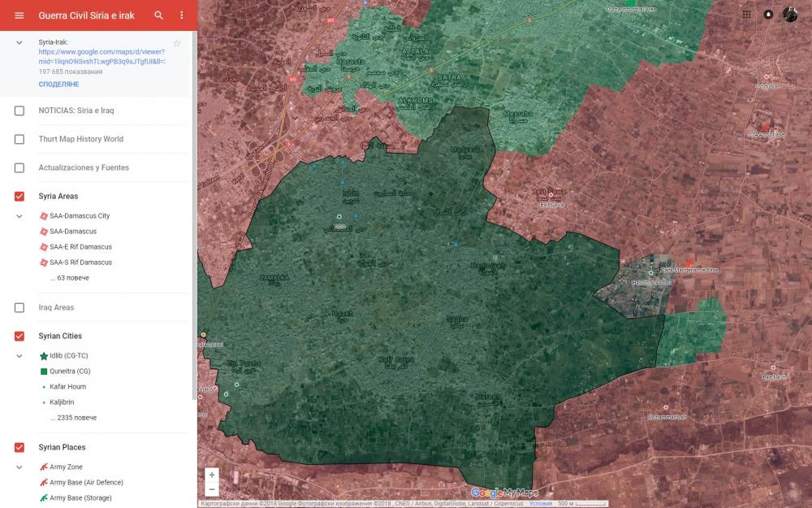This screenshot has height=508, width=812.
Task: Select SAA-Damascus City in the list
Action: [80, 216]
